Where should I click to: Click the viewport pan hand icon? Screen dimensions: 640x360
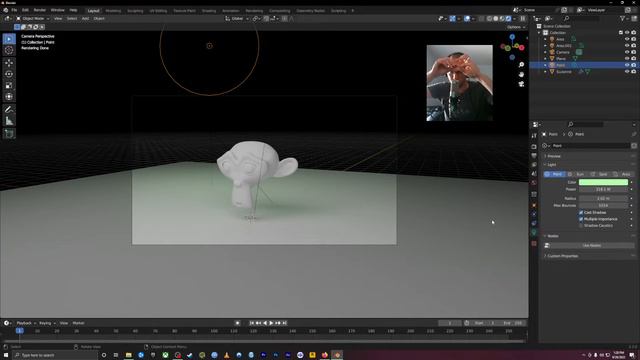pos(521,74)
